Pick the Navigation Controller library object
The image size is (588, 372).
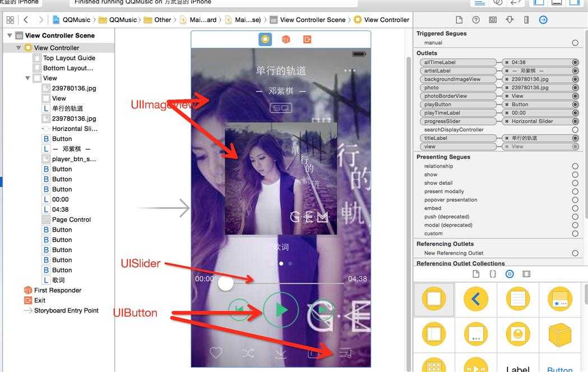tap(476, 299)
